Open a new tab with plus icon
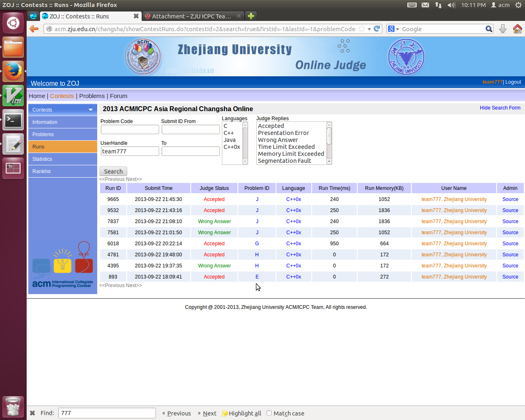The image size is (525, 420). tap(251, 16)
